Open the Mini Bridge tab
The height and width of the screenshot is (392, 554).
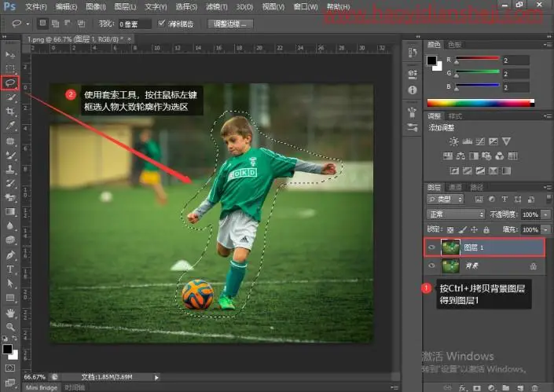(42, 388)
